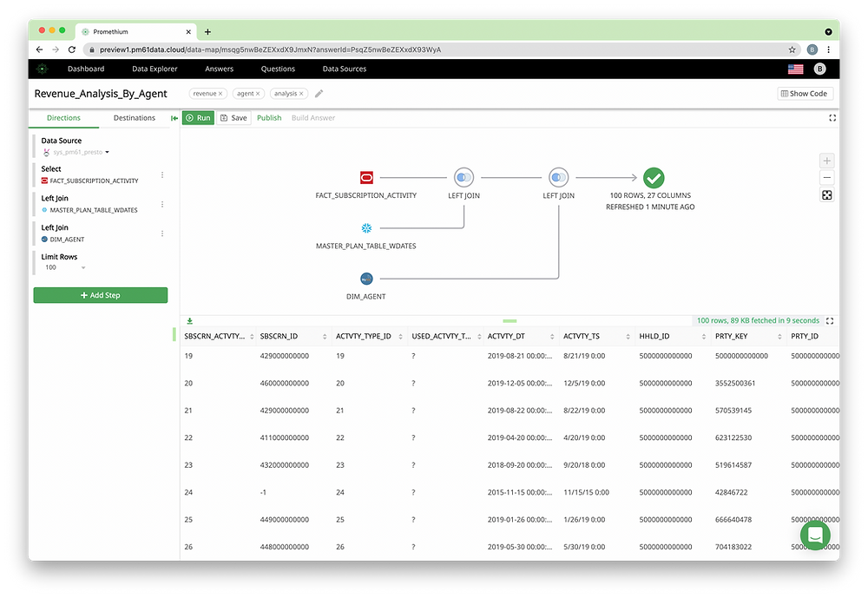Open Data Explorer from the navigation bar
This screenshot has width=868, height=598.
pos(154,69)
